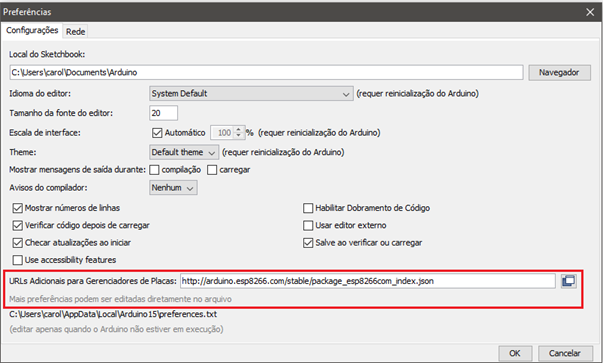Uncheck Mostrar números de linhas
The width and height of the screenshot is (603, 363).
click(x=18, y=208)
